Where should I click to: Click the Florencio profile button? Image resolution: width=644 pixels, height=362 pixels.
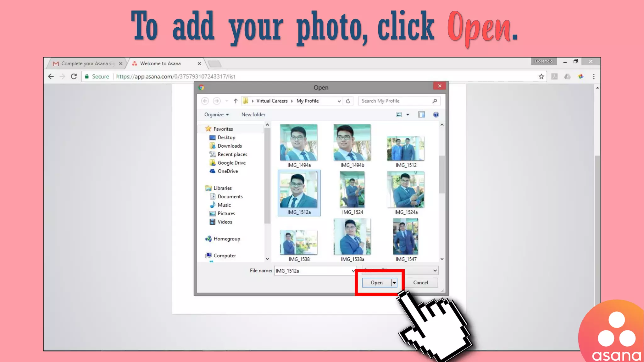coord(544,61)
